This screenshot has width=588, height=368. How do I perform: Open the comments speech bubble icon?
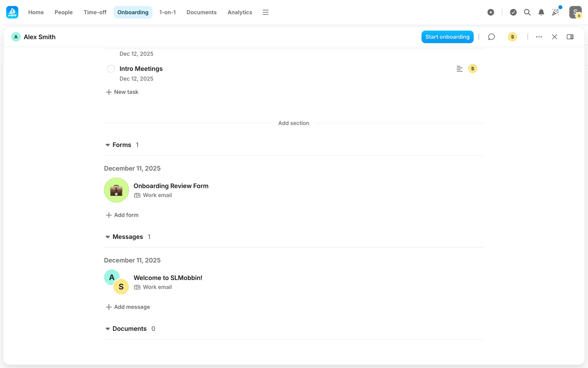point(491,37)
